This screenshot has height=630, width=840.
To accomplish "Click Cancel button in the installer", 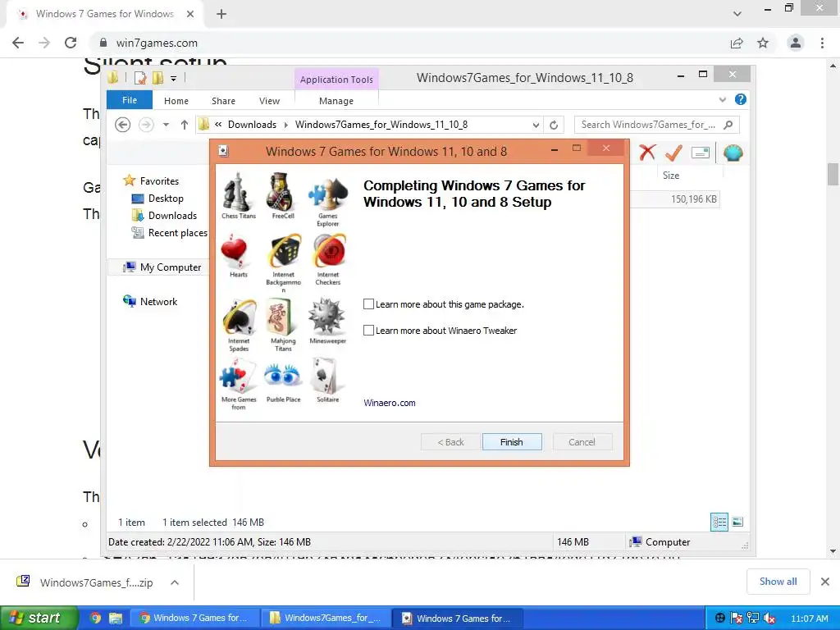I will point(582,442).
